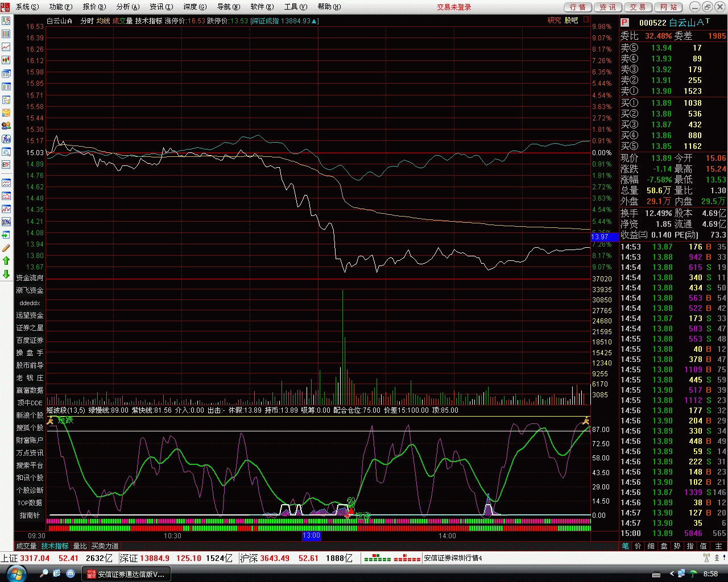Switch to the 量比 bottom tab
Viewport: 728px width, 582px height.
pyautogui.click(x=80, y=546)
